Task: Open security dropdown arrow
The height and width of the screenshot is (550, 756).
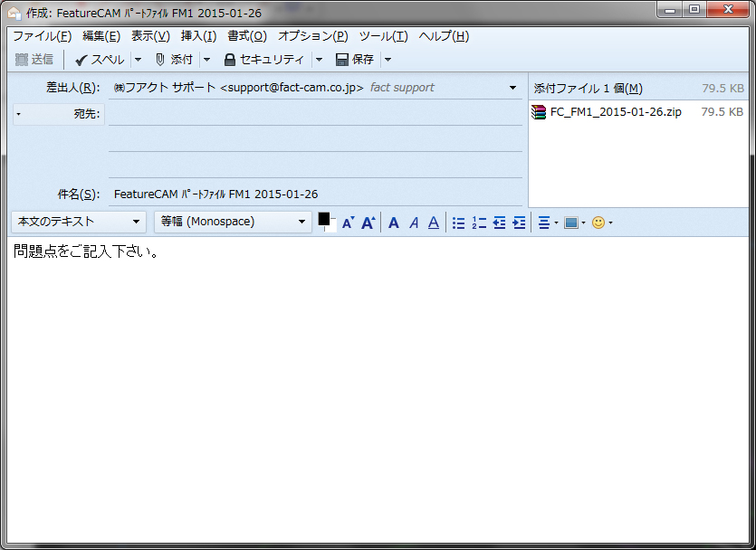Action: pos(319,59)
